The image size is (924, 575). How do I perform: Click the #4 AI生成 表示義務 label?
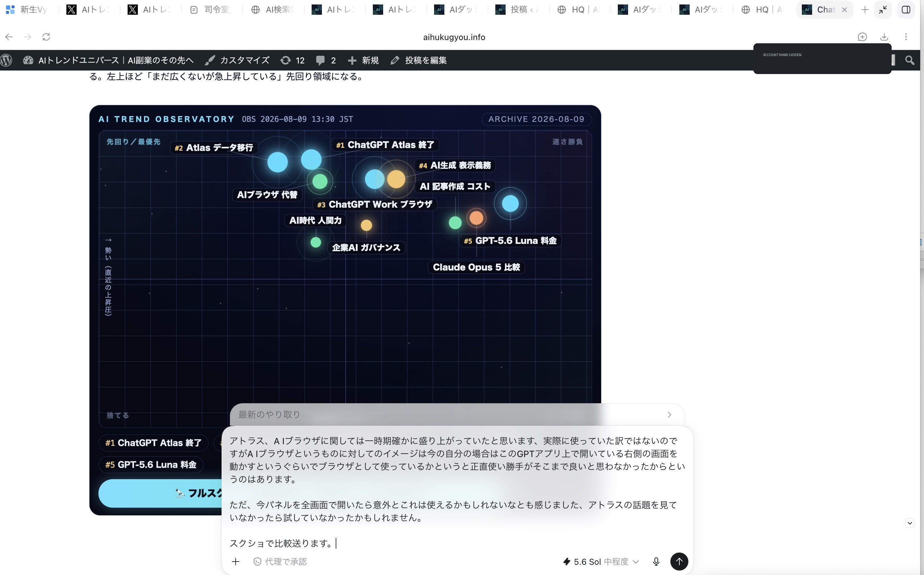pyautogui.click(x=455, y=165)
